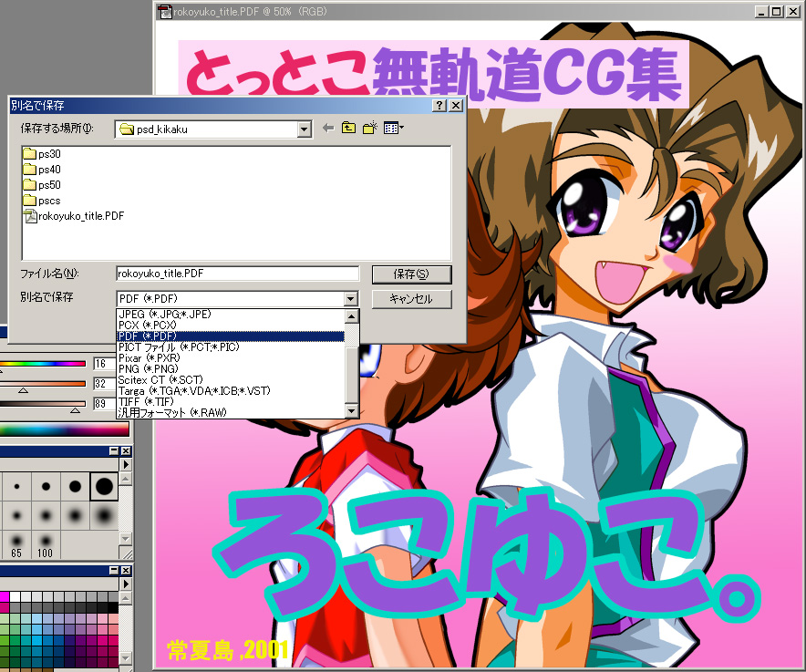Create a new folder in psd_kikaku
Viewport: 806px width, 672px height.
click(369, 128)
